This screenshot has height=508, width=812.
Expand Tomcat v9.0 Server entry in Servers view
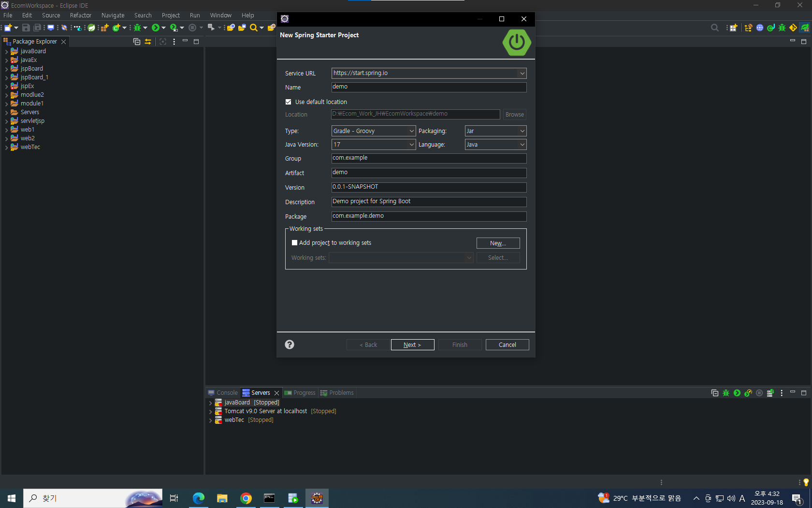coord(210,411)
